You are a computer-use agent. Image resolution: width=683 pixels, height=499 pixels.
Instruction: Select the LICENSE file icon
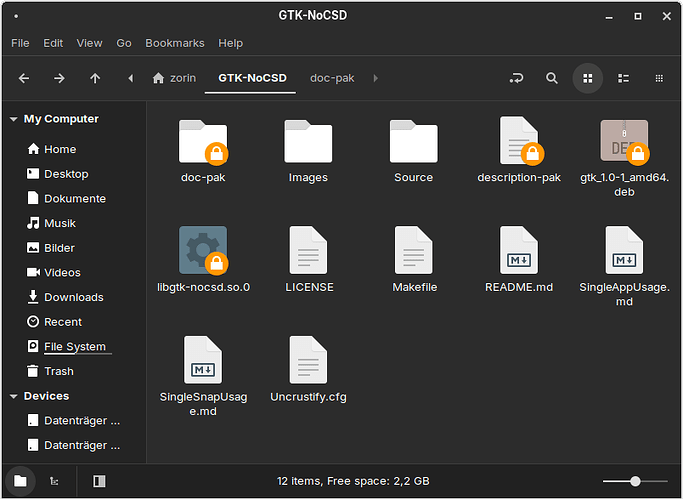tap(308, 250)
